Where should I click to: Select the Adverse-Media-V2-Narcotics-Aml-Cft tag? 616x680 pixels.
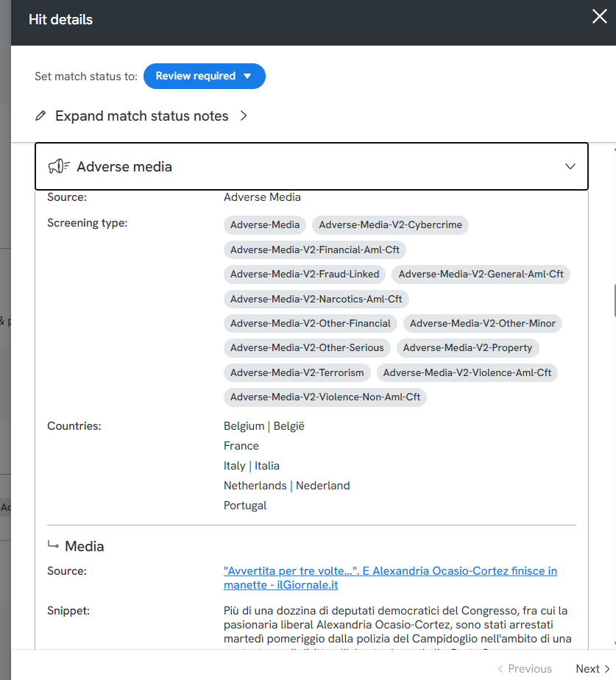(x=316, y=299)
